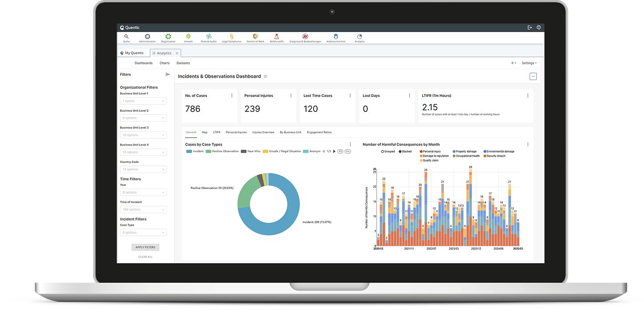Open the Suche search icon

[127, 37]
